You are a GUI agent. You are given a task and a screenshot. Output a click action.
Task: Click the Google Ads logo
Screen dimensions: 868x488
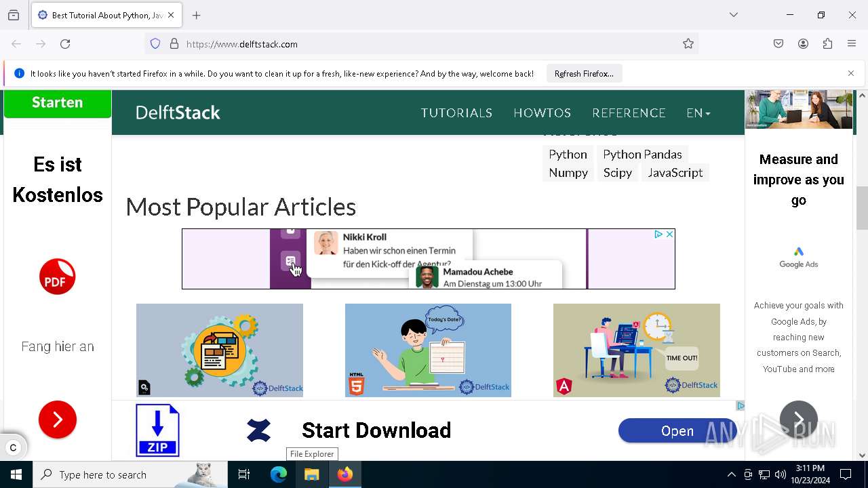[x=798, y=258]
